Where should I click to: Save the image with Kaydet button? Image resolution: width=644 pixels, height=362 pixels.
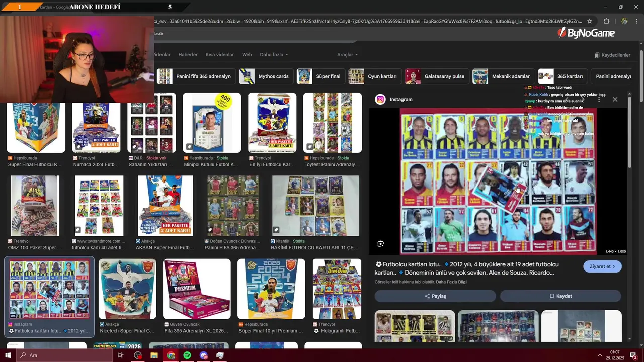point(560,296)
